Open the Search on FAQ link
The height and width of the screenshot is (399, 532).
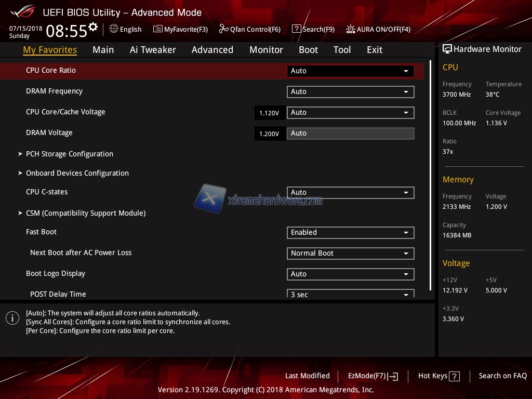click(502, 376)
